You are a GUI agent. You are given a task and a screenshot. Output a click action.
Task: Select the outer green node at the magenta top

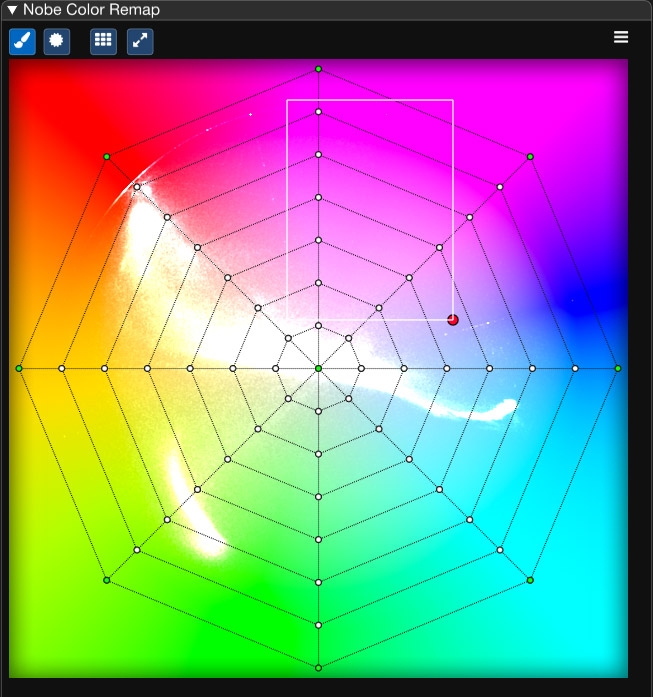(318, 69)
